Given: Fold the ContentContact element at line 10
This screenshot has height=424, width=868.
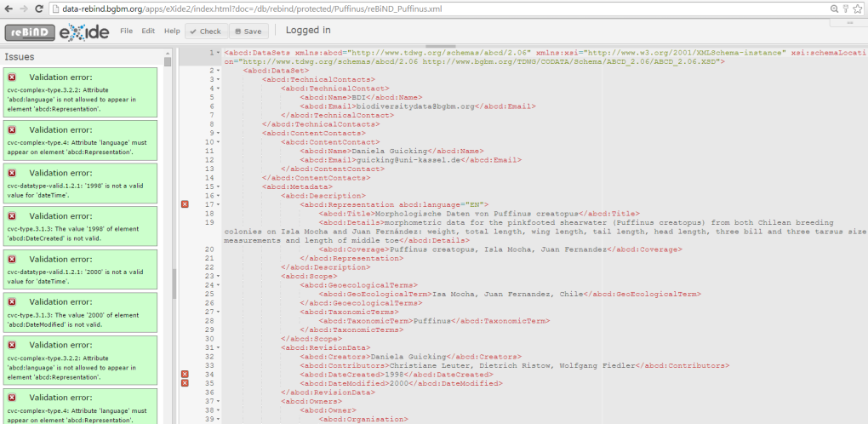Looking at the screenshot, I should 218,142.
